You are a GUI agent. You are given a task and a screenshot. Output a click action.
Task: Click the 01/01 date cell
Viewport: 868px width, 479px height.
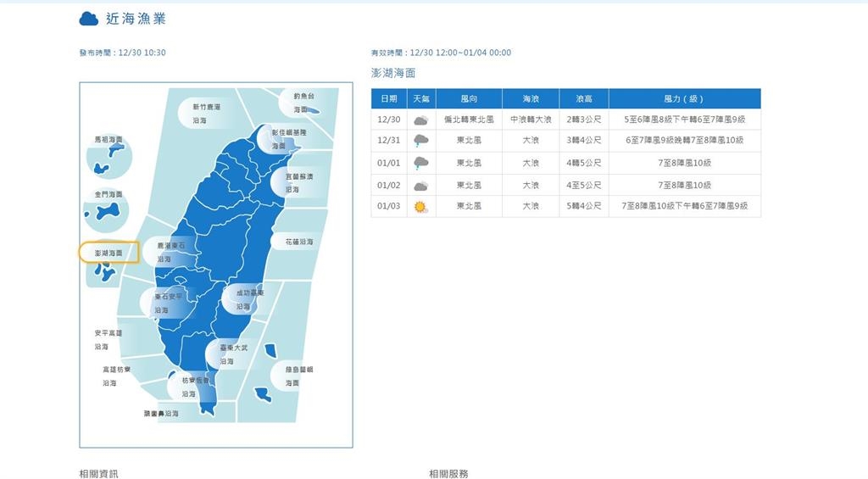(388, 163)
